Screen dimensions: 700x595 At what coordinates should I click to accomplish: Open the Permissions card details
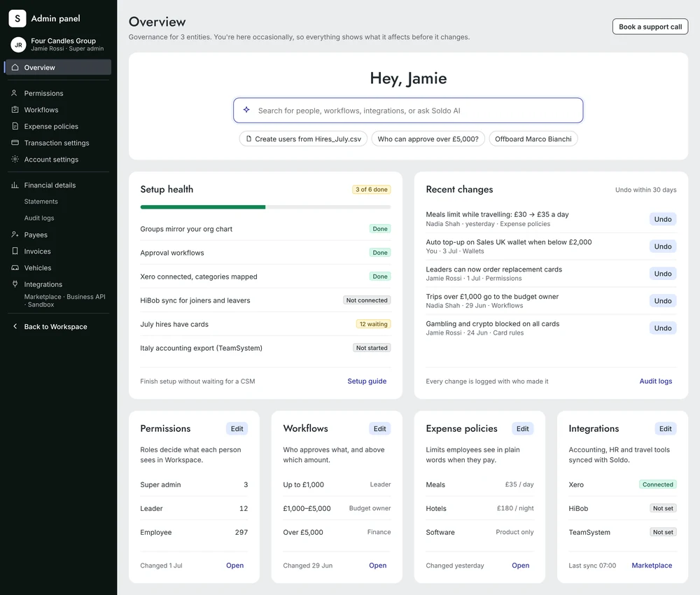point(234,565)
